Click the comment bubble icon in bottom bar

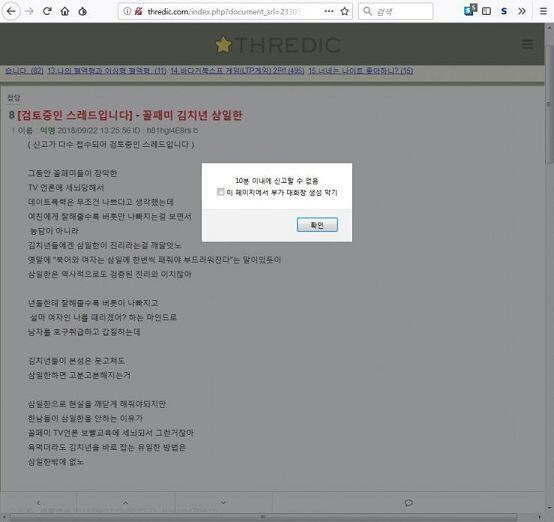coord(408,503)
